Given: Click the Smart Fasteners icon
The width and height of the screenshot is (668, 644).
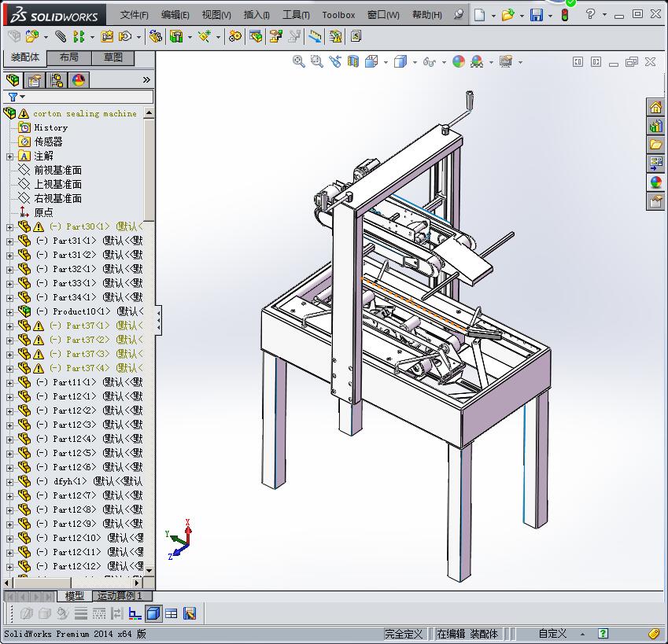Looking at the screenshot, I should click(x=107, y=37).
